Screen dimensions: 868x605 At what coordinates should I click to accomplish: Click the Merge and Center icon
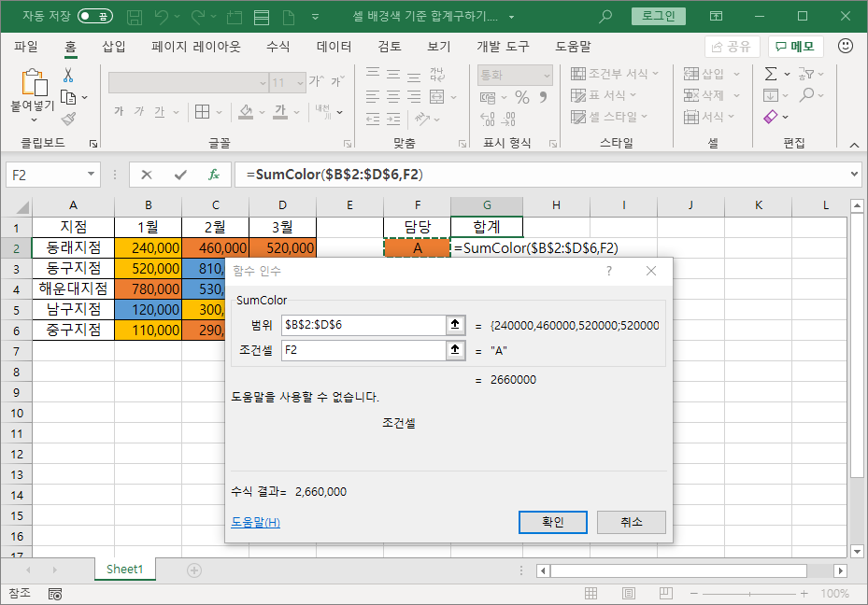point(436,97)
